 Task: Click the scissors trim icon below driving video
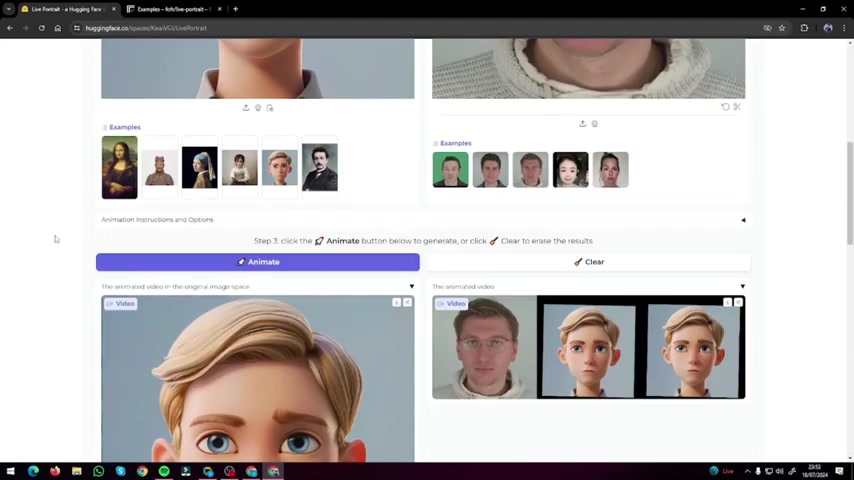737,107
